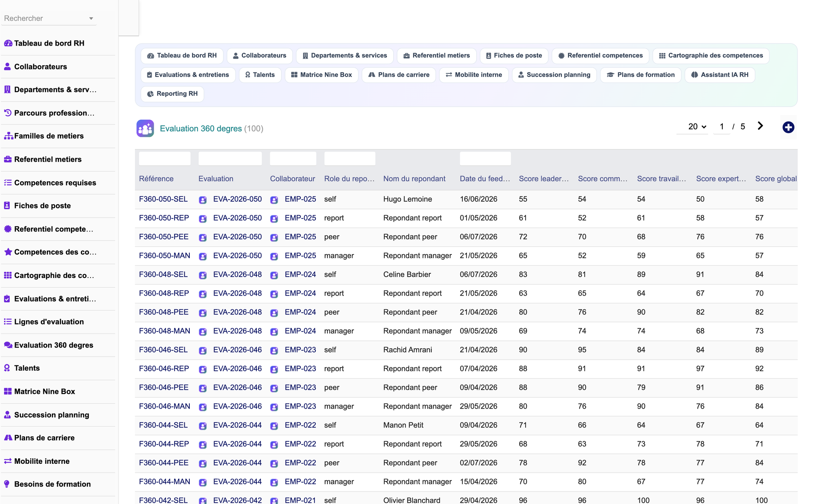The width and height of the screenshot is (815, 504).
Task: Sort by the Score leadership column header
Action: (544, 179)
